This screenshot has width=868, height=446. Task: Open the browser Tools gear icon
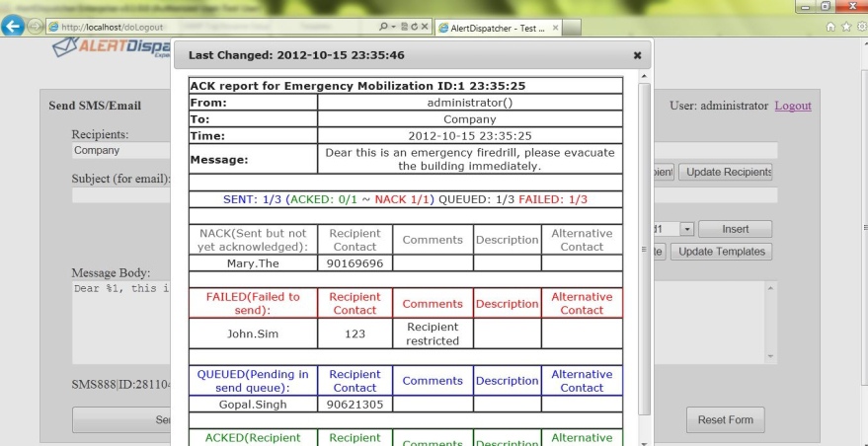(862, 26)
